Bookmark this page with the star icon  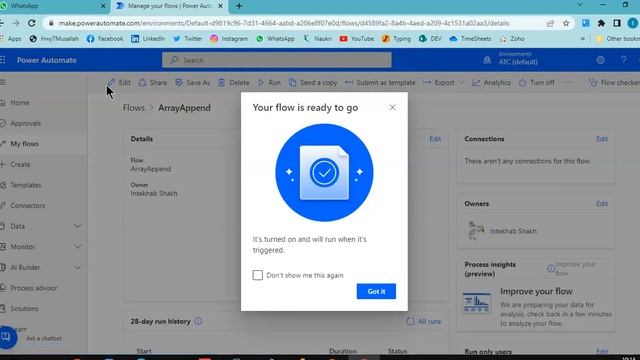click(x=566, y=23)
